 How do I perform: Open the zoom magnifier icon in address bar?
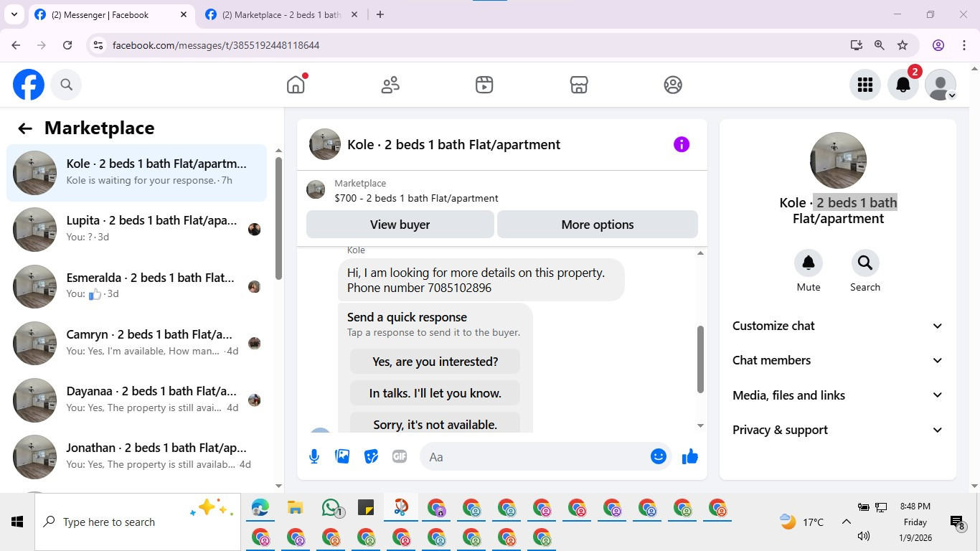coord(879,45)
